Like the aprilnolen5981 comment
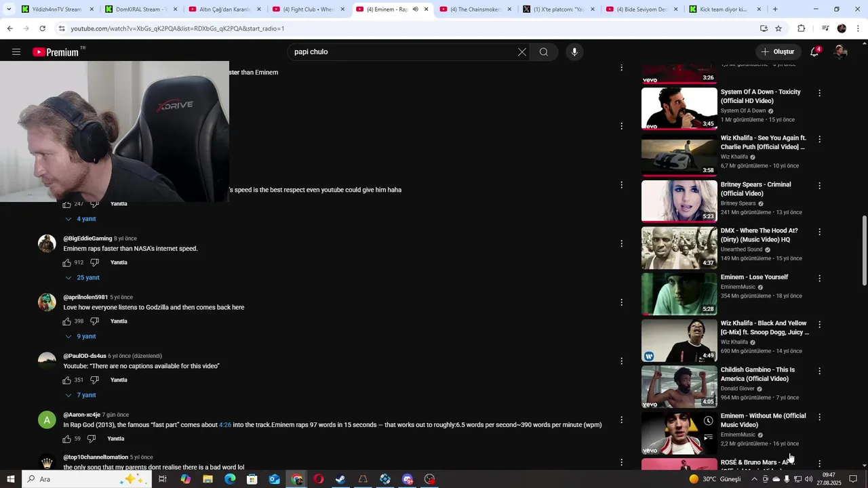Viewport: 868px width, 488px height. click(x=67, y=321)
